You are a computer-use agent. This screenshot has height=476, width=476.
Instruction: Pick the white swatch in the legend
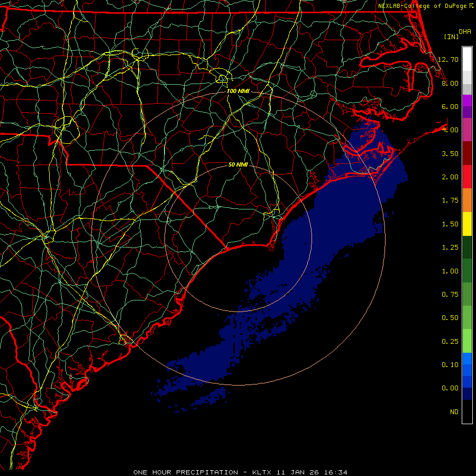(467, 59)
